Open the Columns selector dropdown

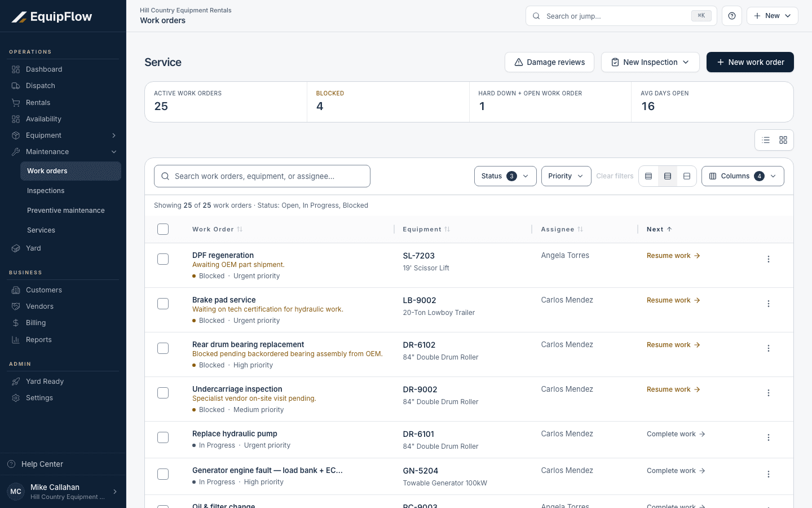coord(743,176)
